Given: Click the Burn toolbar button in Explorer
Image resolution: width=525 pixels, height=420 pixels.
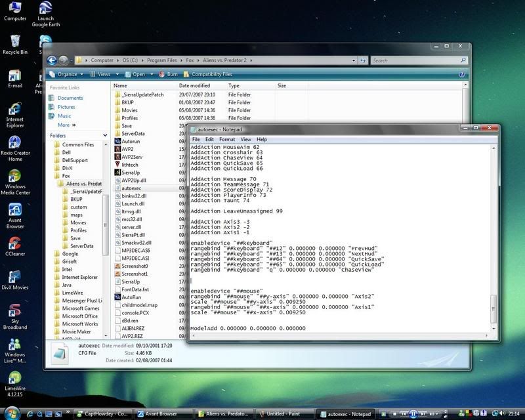Looking at the screenshot, I should click(x=169, y=74).
